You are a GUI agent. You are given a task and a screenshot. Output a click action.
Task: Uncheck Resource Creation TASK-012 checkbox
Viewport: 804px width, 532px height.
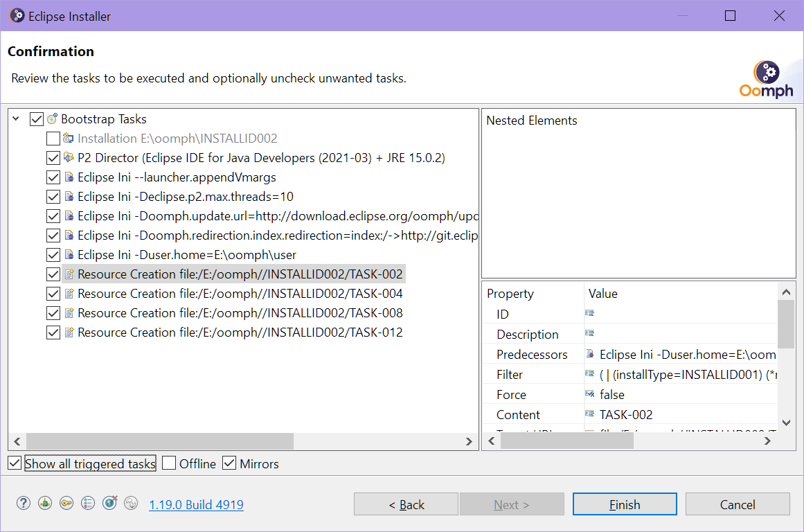coord(53,332)
